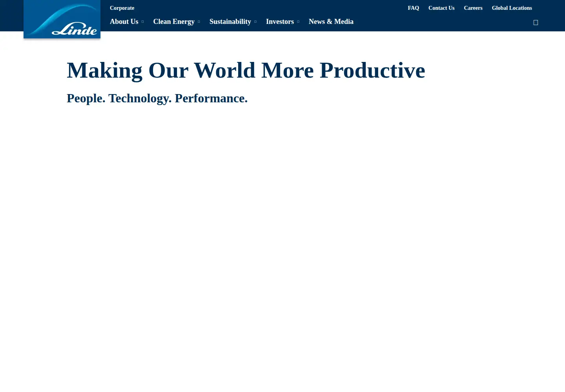The height and width of the screenshot is (392, 565).
Task: Expand the Investors dropdown arrow
Action: (x=298, y=22)
